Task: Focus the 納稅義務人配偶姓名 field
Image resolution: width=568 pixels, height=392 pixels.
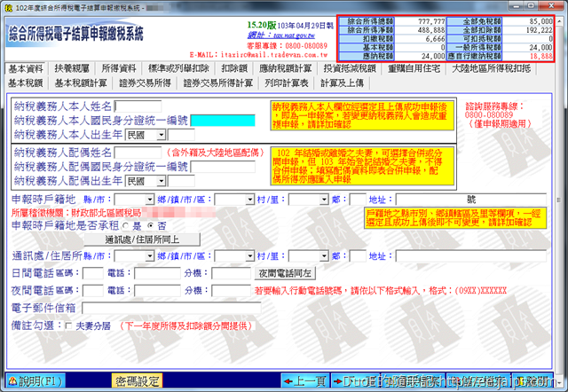Action: pyautogui.click(x=138, y=153)
